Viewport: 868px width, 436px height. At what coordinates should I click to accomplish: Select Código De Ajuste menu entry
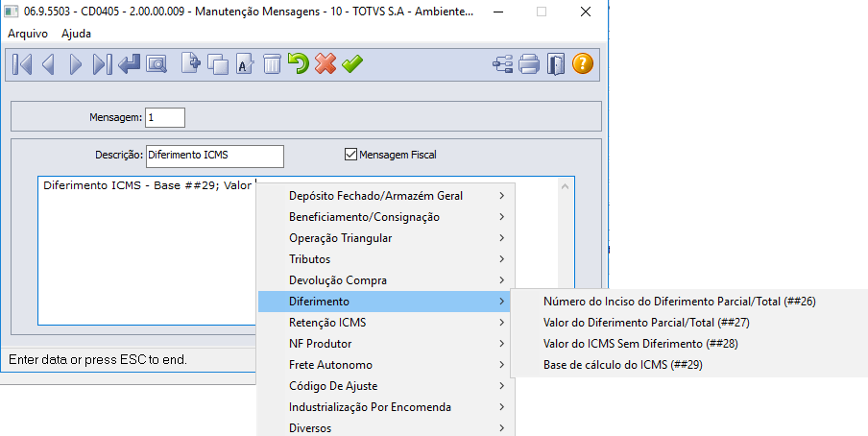[x=386, y=386]
